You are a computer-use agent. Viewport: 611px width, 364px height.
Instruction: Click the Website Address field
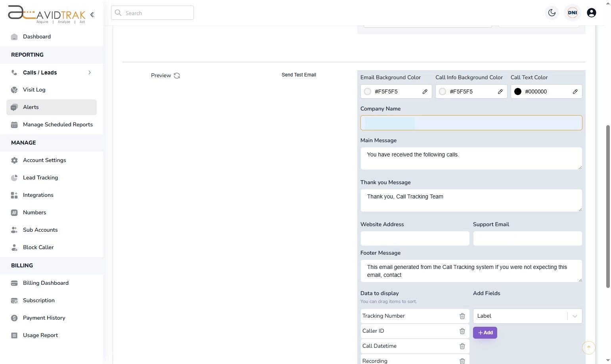point(415,238)
